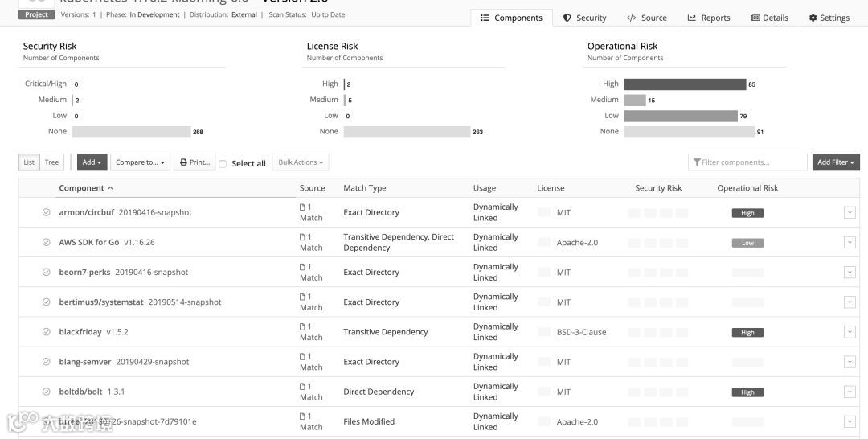Open the Add Filter button
This screenshot has height=439, width=868.
[836, 162]
